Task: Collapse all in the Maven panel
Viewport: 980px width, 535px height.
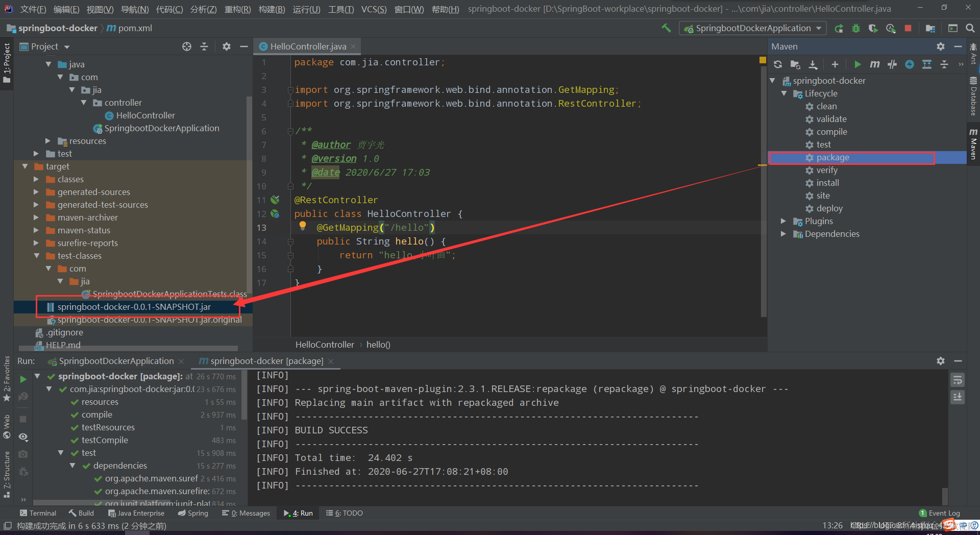Action: point(944,64)
